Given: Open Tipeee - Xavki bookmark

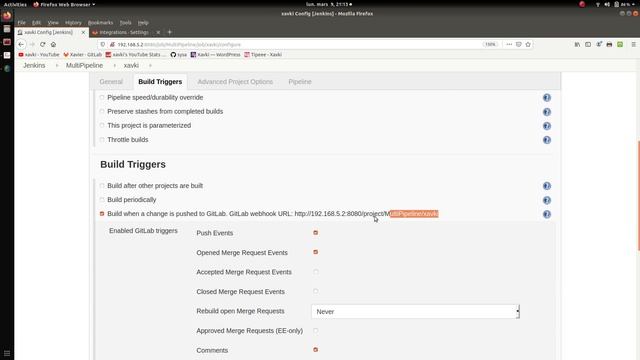Looking at the screenshot, I should coord(263,54).
